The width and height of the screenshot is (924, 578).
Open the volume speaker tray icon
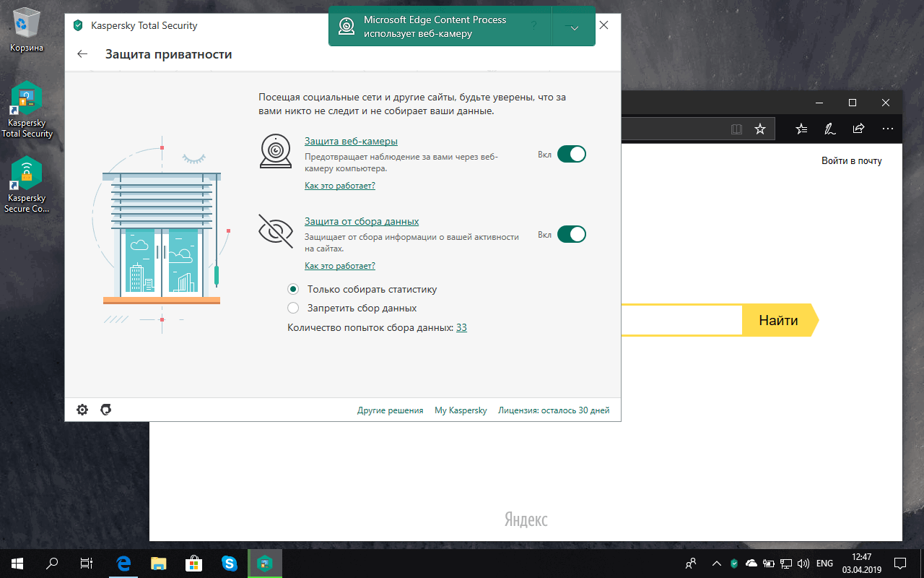pos(803,563)
